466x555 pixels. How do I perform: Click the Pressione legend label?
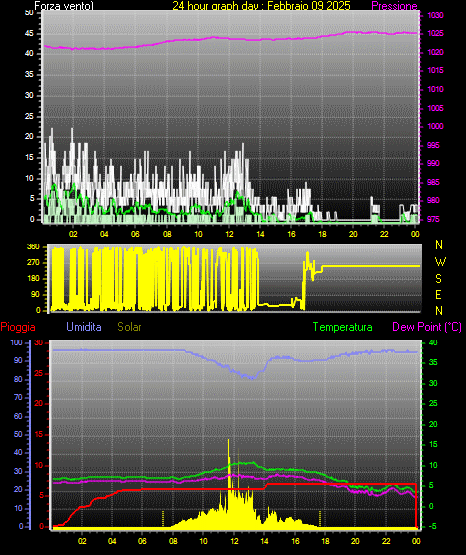(395, 6)
